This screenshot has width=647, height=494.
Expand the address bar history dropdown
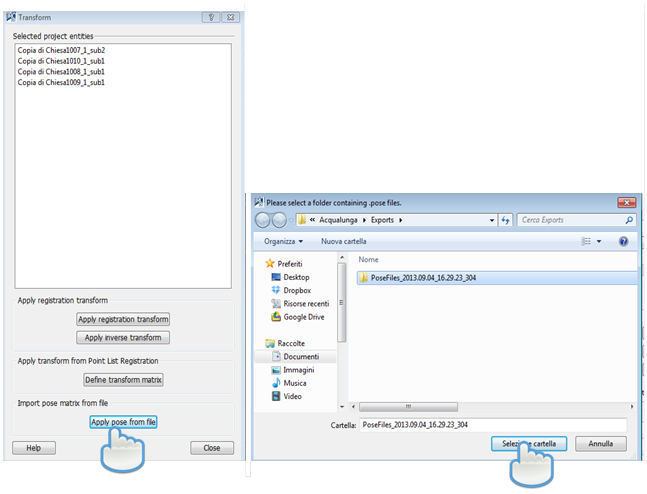(491, 220)
